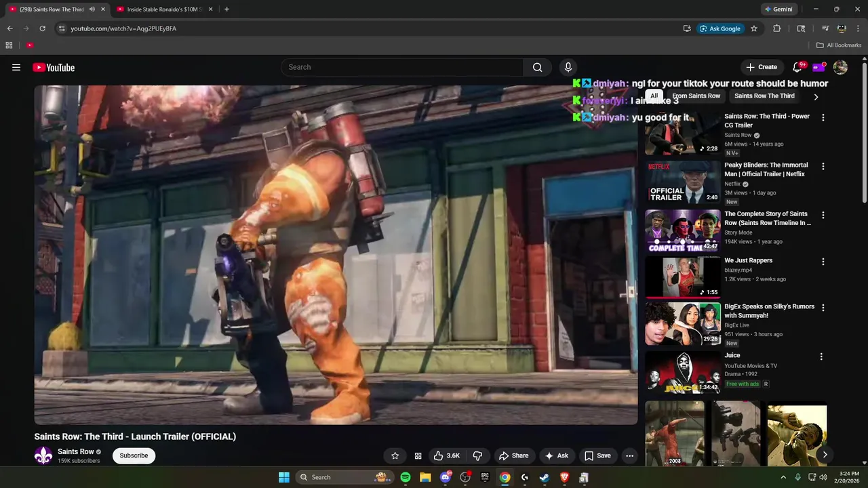This screenshot has height=488, width=868.
Task: Close the Saints Row tab
Action: 103,9
